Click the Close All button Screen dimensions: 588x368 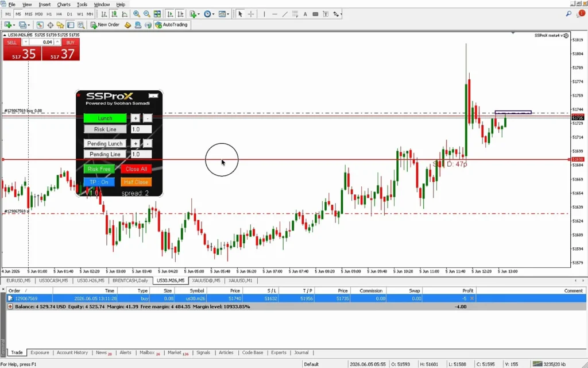coord(136,169)
